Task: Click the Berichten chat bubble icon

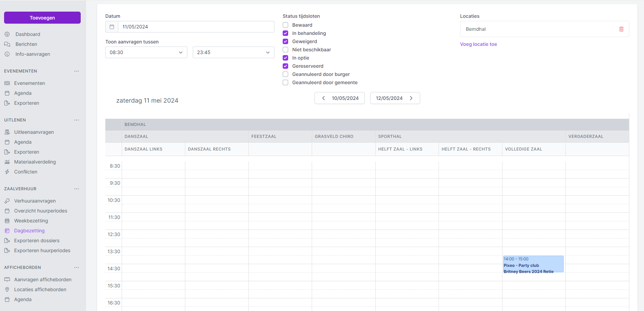Action: [x=7, y=44]
